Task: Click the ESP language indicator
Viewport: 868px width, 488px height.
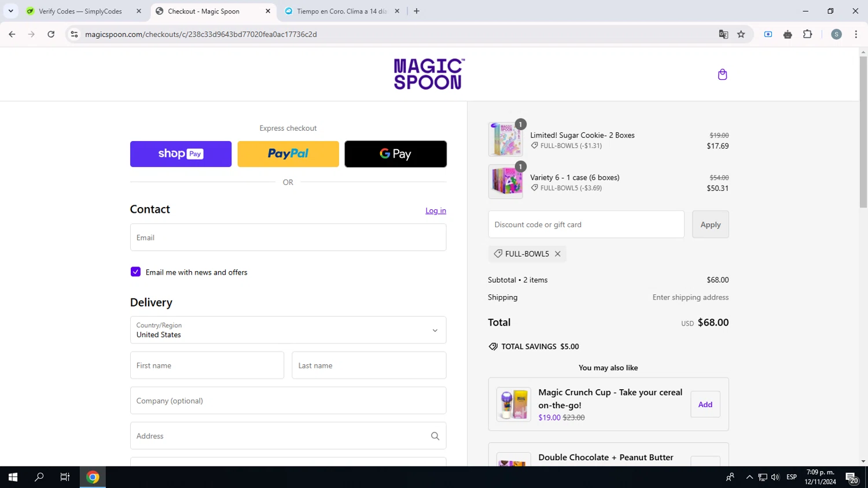Action: click(792, 477)
